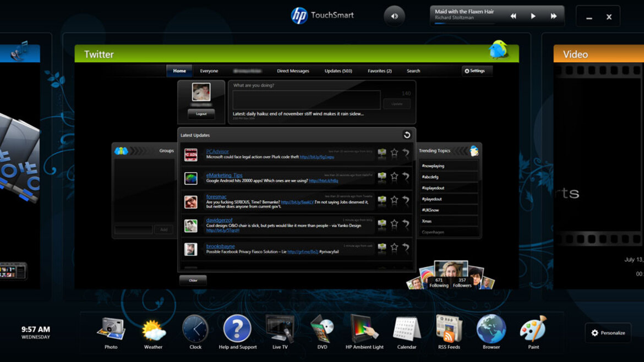Retweet PCAdvisor's tweet arrow
The width and height of the screenshot is (644, 362).
tap(406, 153)
